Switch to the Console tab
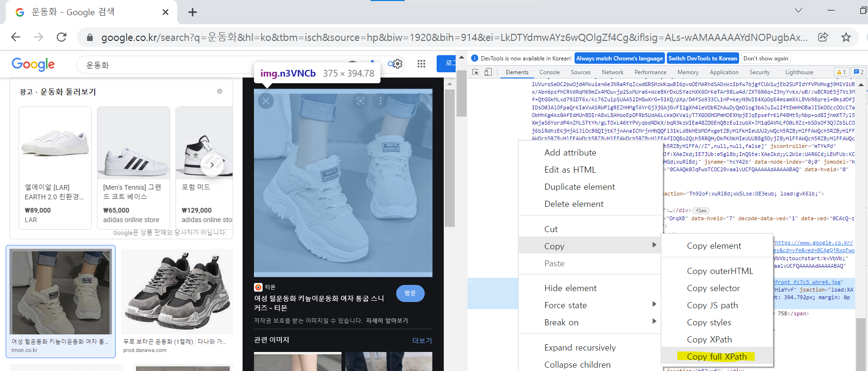Image resolution: width=868 pixels, height=371 pixels. (549, 72)
